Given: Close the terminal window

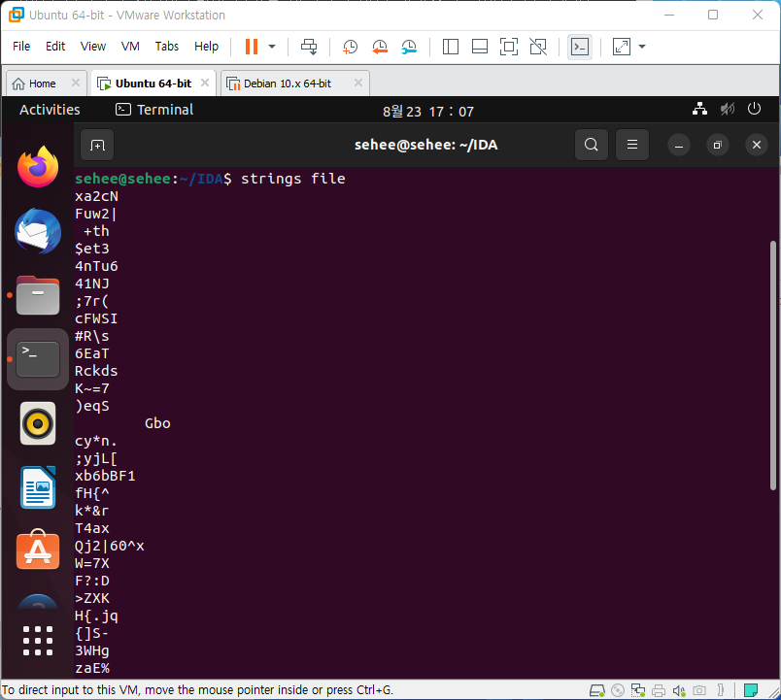Looking at the screenshot, I should (x=757, y=145).
